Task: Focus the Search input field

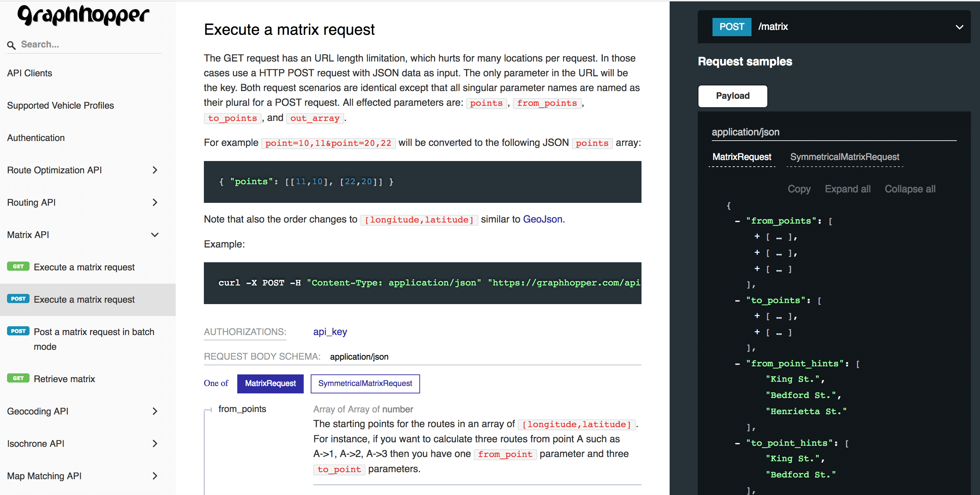Action: 89,45
